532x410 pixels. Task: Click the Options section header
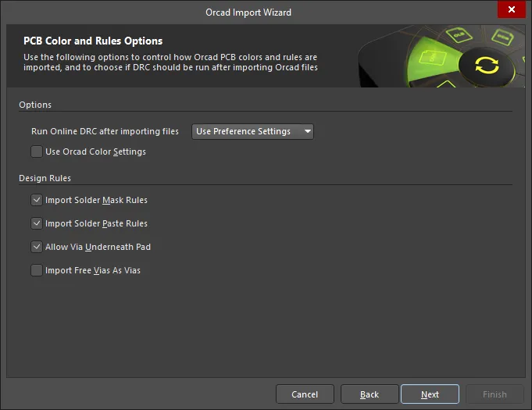tap(35, 105)
